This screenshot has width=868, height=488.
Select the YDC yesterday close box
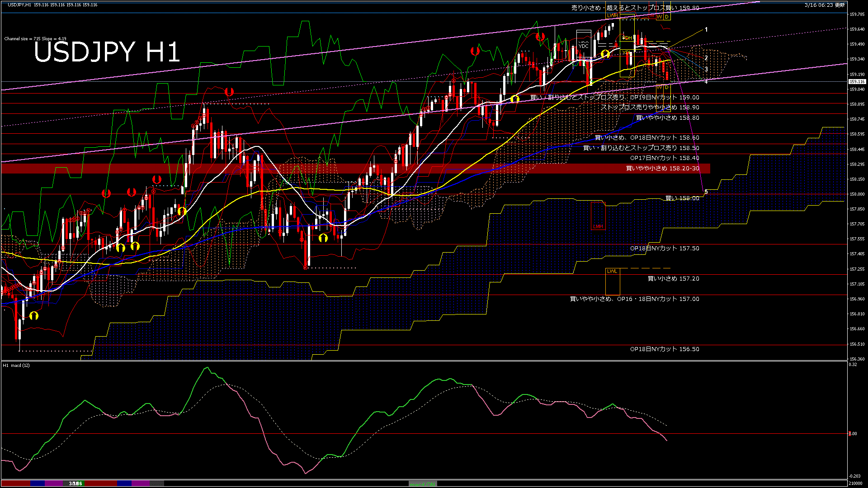tap(584, 46)
